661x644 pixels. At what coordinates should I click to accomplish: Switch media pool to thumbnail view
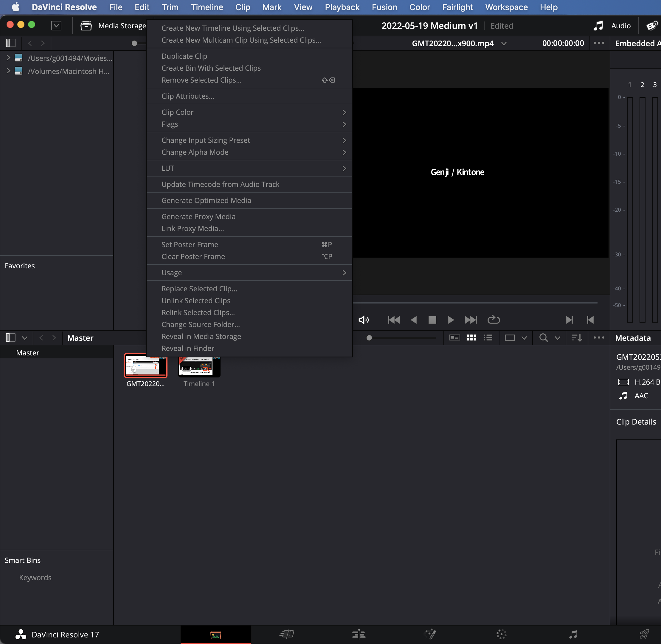click(471, 338)
